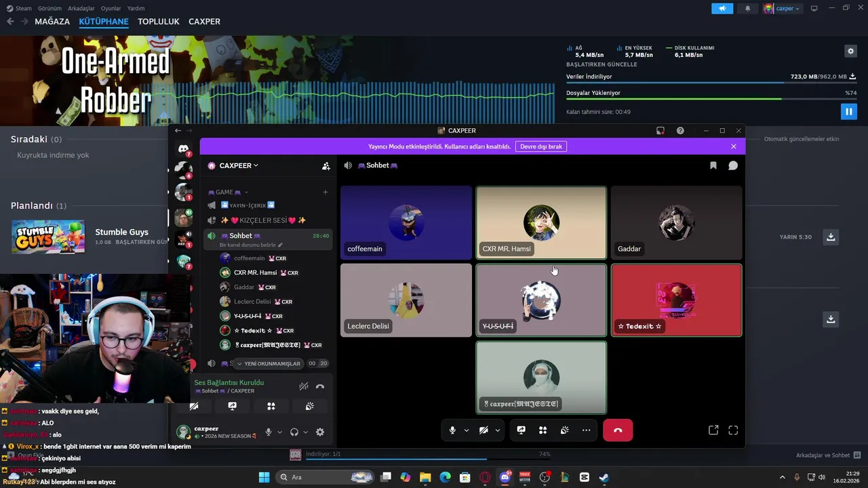This screenshot has height=488, width=868.
Task: Turn on camera in call controls
Action: click(484, 430)
